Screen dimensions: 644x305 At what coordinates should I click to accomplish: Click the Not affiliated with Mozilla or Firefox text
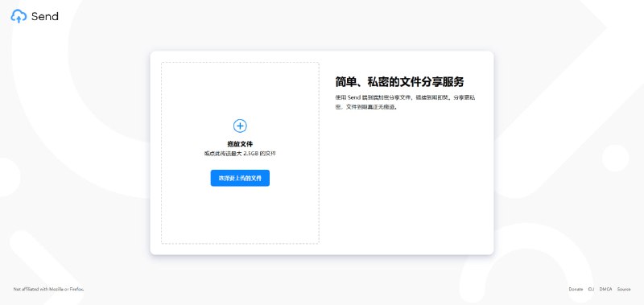pos(48,290)
